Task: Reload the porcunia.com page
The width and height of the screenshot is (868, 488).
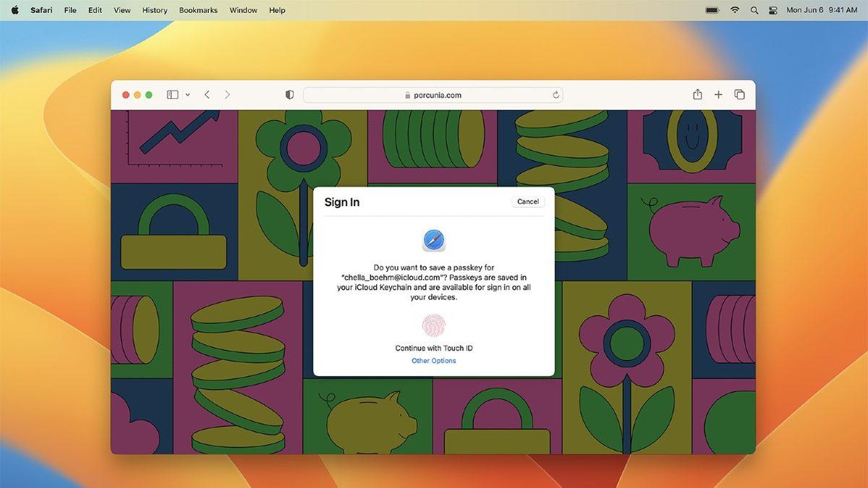Action: point(556,94)
